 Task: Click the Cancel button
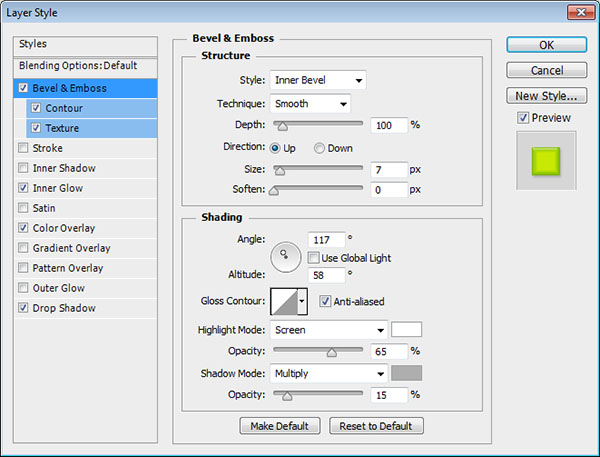(x=546, y=70)
